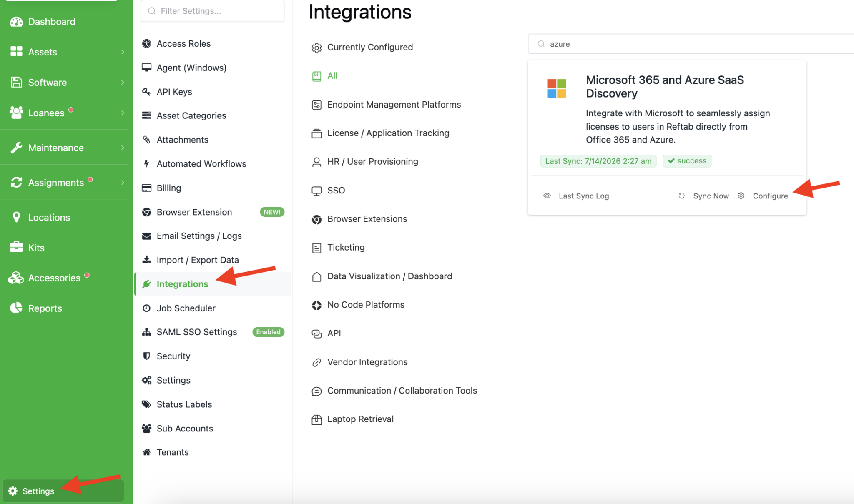The width and height of the screenshot is (854, 504).
Task: Select Endpoint Management Platforms category
Action: pos(386,105)
